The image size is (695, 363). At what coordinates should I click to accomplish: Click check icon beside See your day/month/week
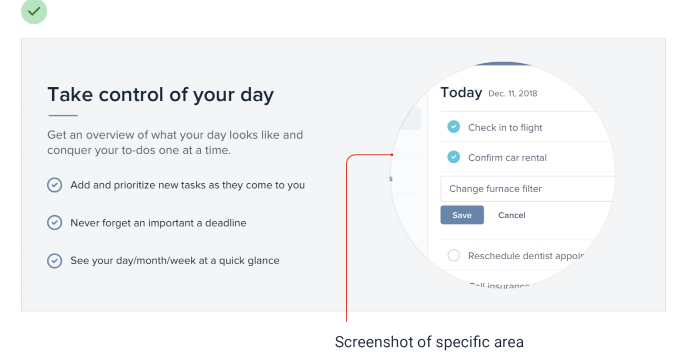55,261
